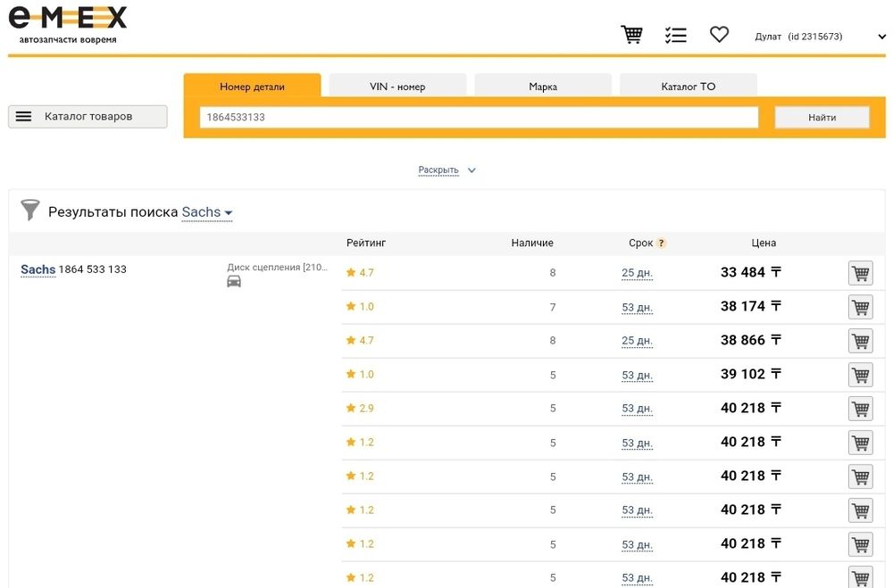893x588 pixels.
Task: Open favorites heart icon
Action: coord(719,35)
